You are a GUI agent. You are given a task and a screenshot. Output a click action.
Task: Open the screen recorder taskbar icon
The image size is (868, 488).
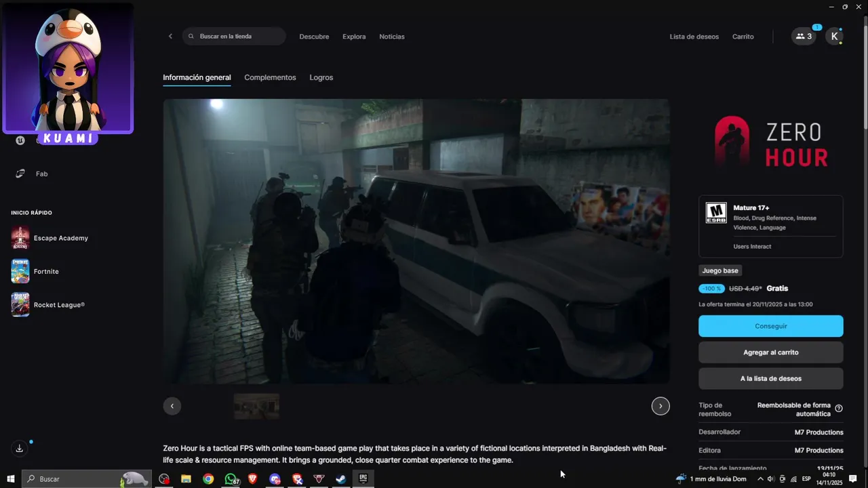pyautogui.click(x=163, y=479)
